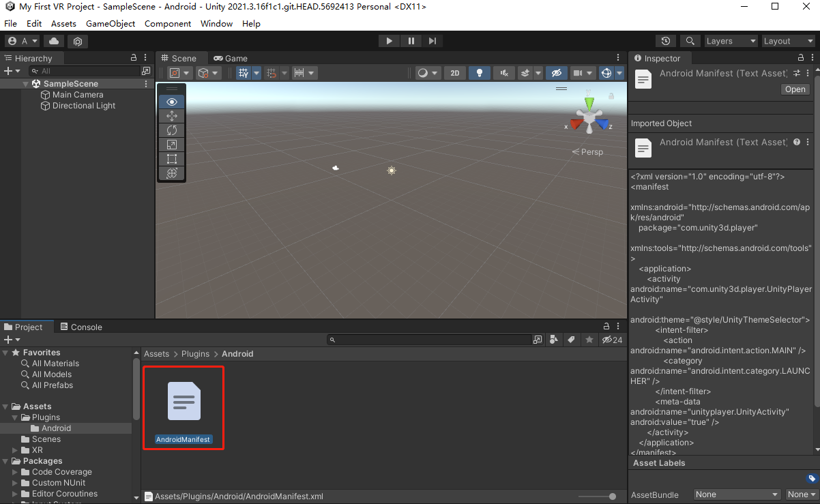Select Main Camera in the Hierarchy

point(78,95)
